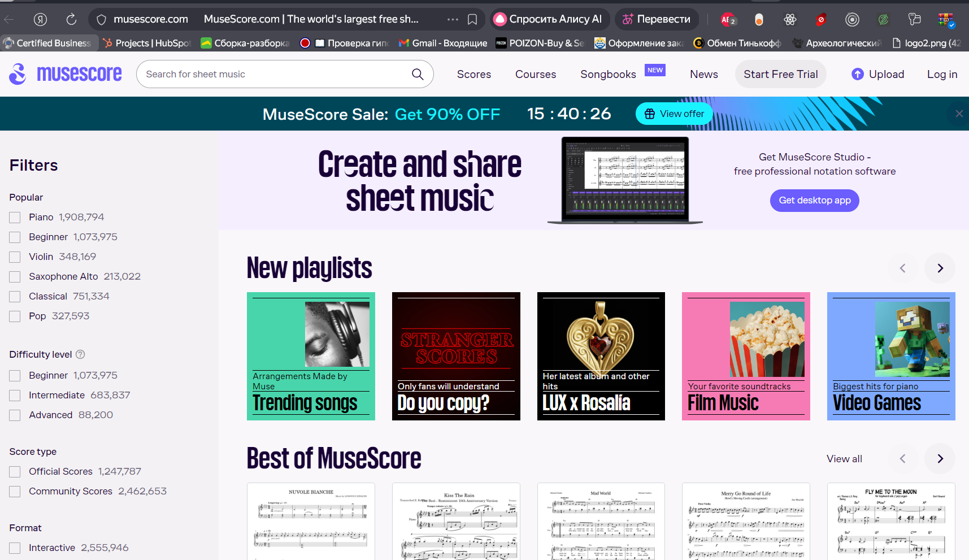969x560 pixels.
Task: Click the Спросить Алису AI button
Action: tap(550, 19)
